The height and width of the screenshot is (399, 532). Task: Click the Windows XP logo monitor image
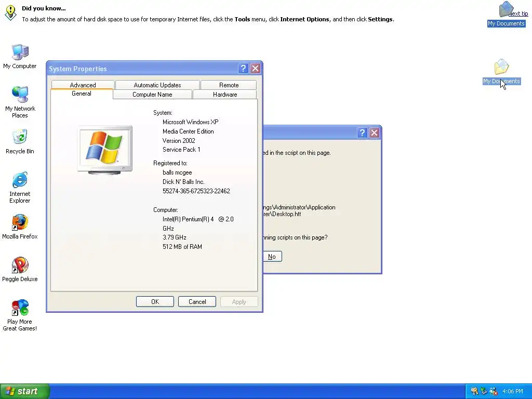(x=105, y=150)
